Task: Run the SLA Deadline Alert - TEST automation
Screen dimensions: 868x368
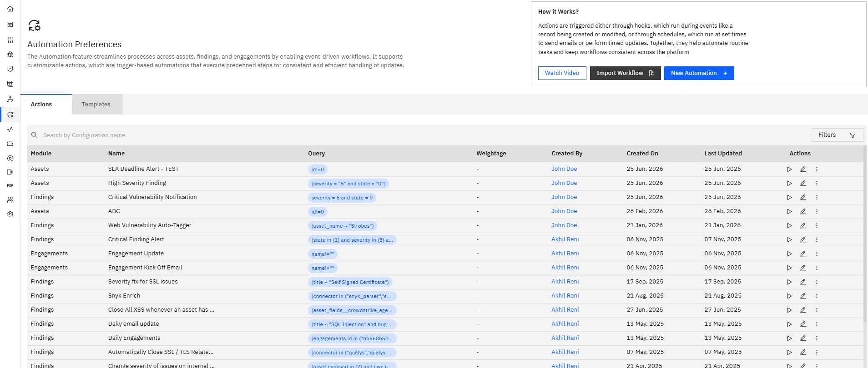Action: (x=789, y=169)
